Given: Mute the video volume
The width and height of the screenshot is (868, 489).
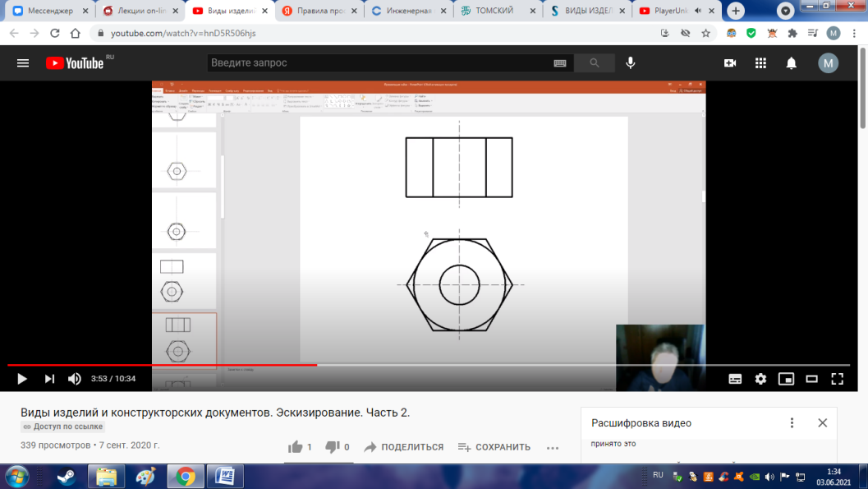Looking at the screenshot, I should click(75, 379).
